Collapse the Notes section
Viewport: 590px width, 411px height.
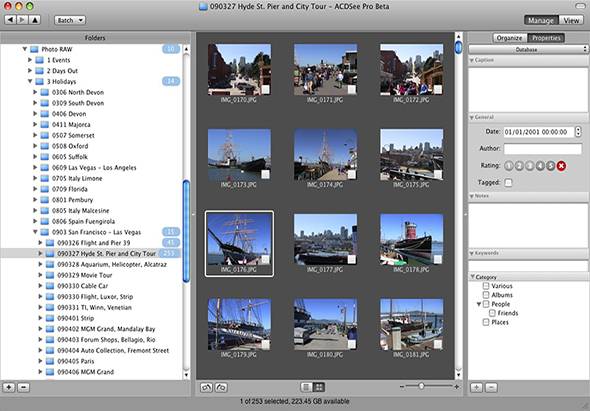point(471,196)
